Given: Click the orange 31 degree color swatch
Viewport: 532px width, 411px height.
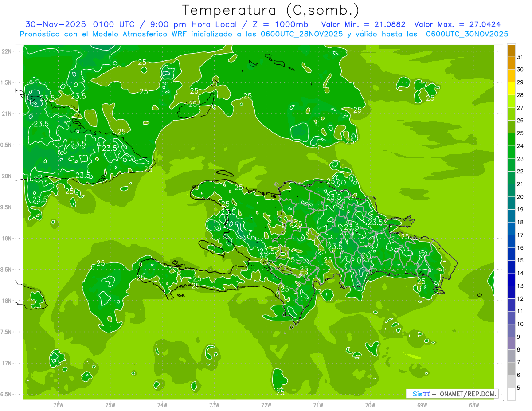Looking at the screenshot, I should coord(511,51).
